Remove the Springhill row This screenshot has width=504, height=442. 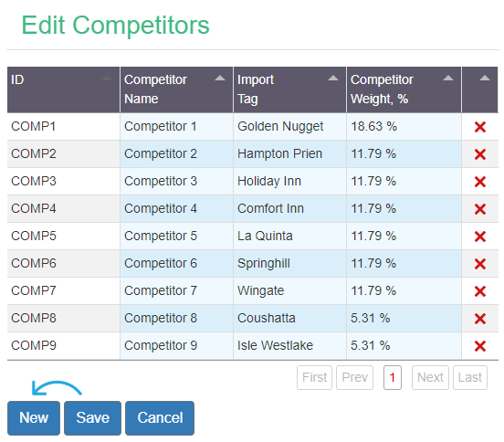[479, 264]
